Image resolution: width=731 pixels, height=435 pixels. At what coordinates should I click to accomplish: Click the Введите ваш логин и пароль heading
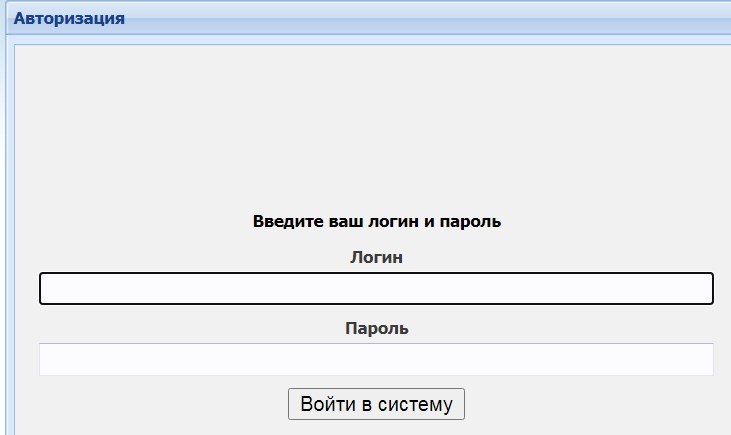coord(376,221)
